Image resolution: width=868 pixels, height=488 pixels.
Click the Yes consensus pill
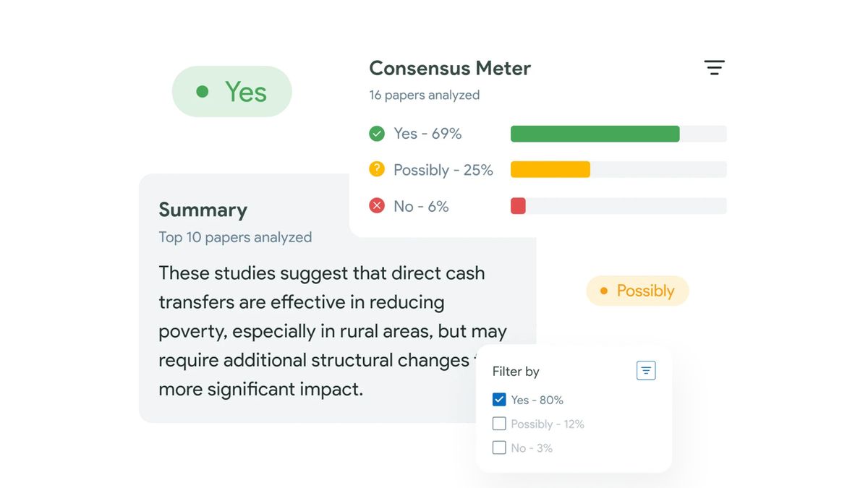coord(231,91)
